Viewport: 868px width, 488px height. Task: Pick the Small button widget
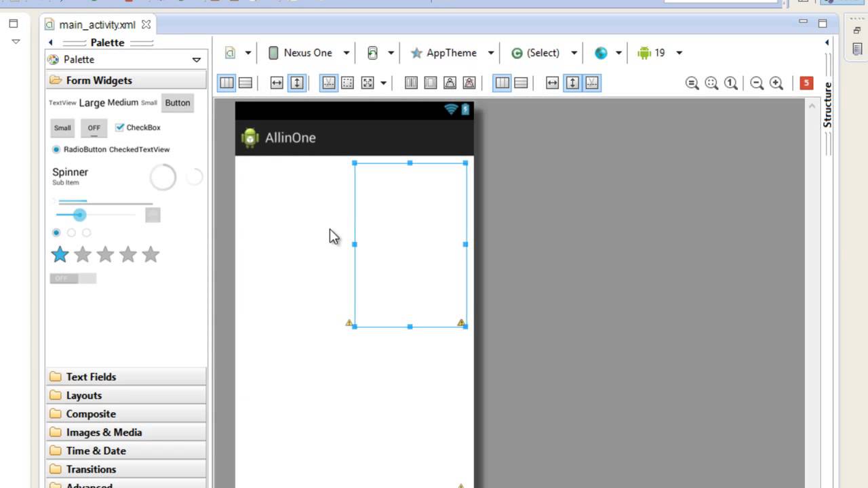pos(62,127)
